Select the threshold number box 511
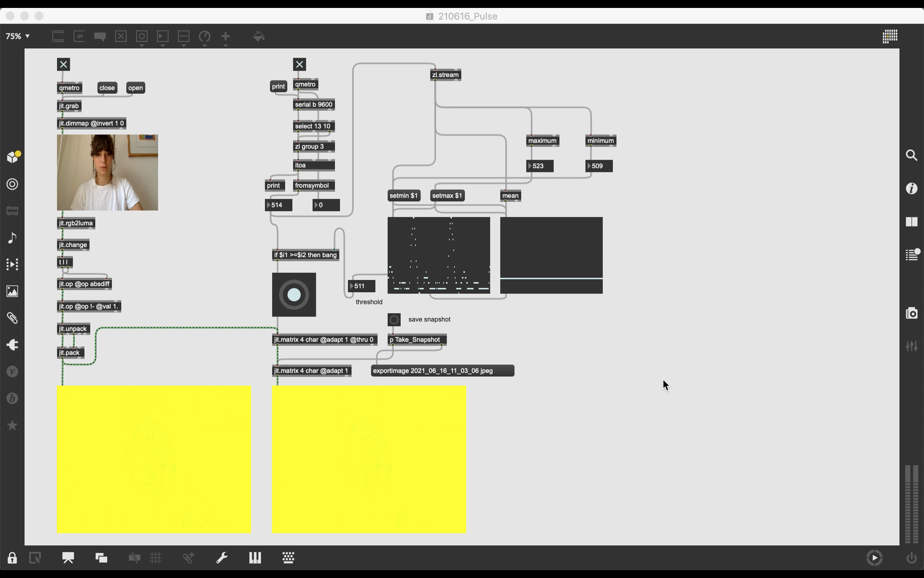This screenshot has height=578, width=924. point(362,286)
